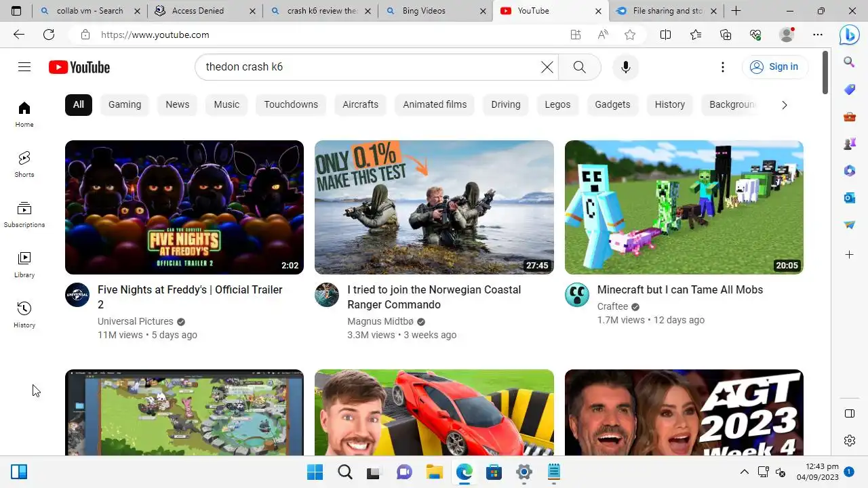Viewport: 868px width, 488px height.
Task: Select the Gaming filter chip
Action: (125, 104)
